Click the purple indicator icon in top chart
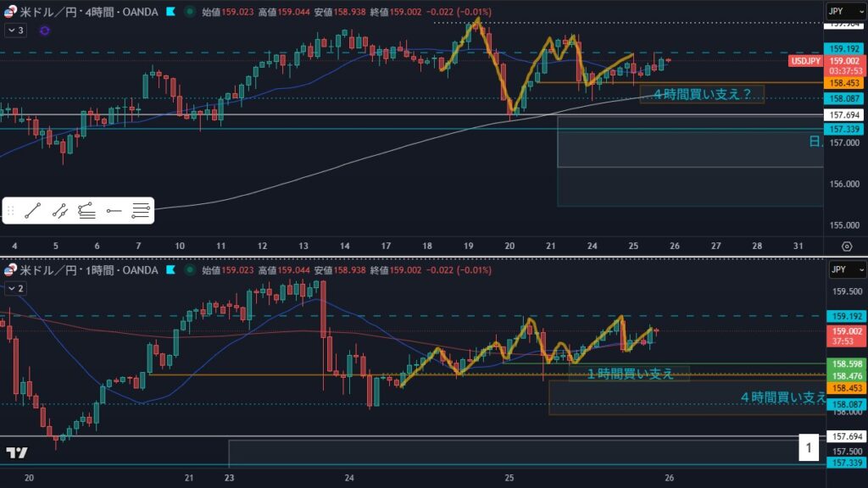 click(x=44, y=30)
